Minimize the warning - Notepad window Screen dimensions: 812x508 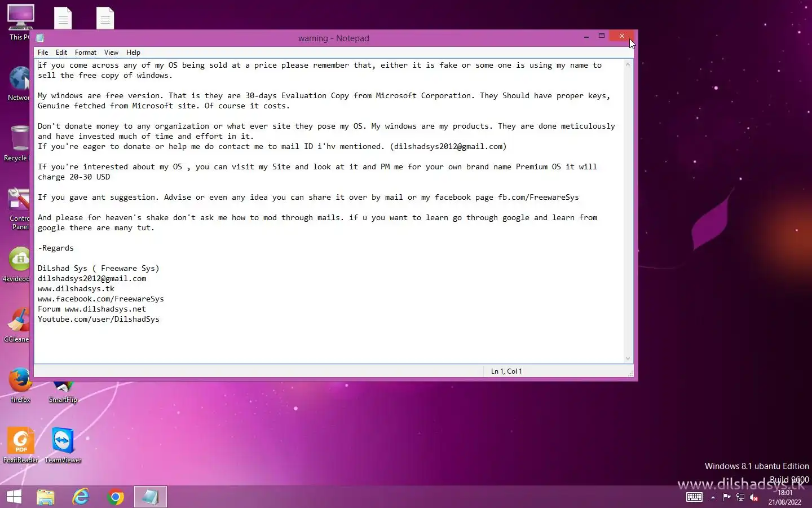coord(586,36)
